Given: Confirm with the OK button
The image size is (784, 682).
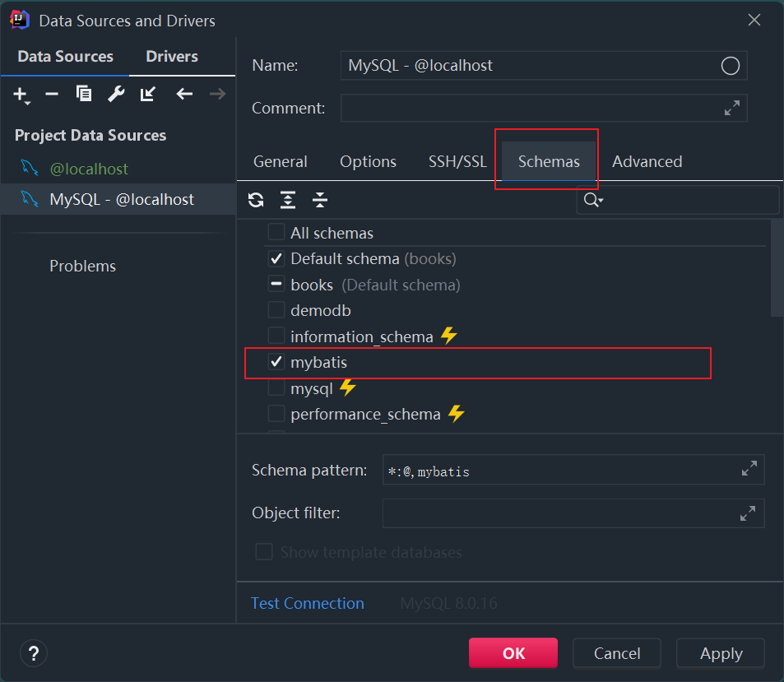Looking at the screenshot, I should (513, 653).
